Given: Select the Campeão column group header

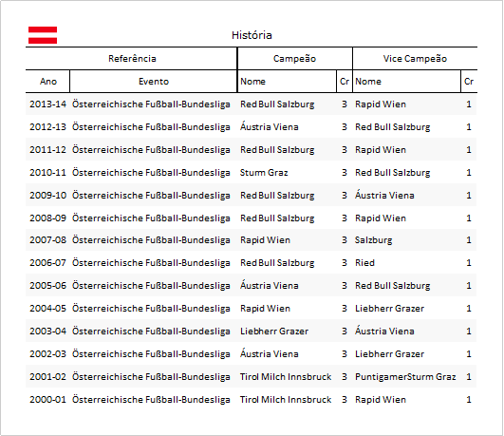Looking at the screenshot, I should (x=295, y=59).
